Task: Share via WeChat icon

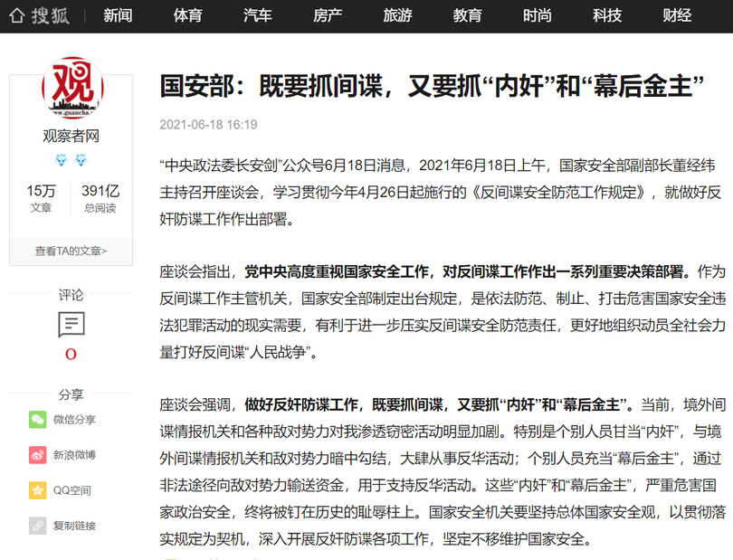Action: point(37,419)
